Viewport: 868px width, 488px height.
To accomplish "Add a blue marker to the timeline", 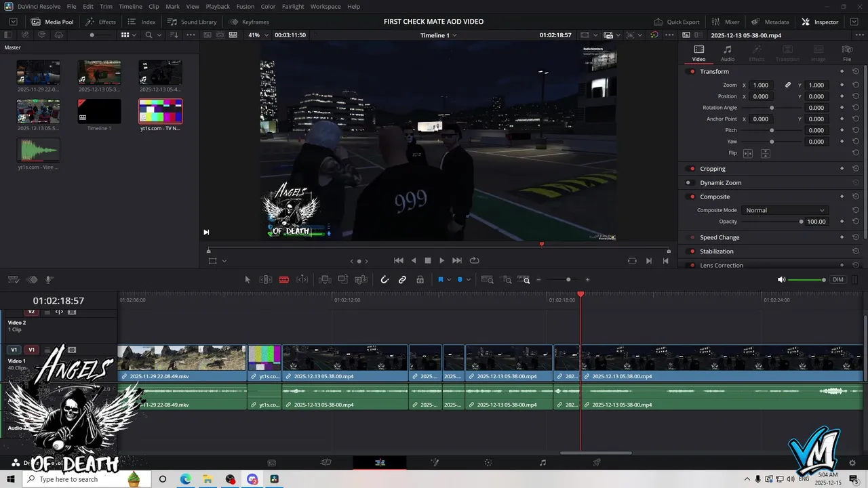I will click(x=460, y=279).
